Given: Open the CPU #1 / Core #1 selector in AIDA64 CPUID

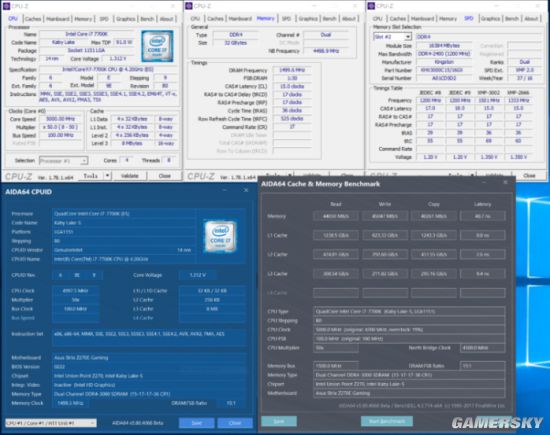Looking at the screenshot, I should click(x=51, y=423).
